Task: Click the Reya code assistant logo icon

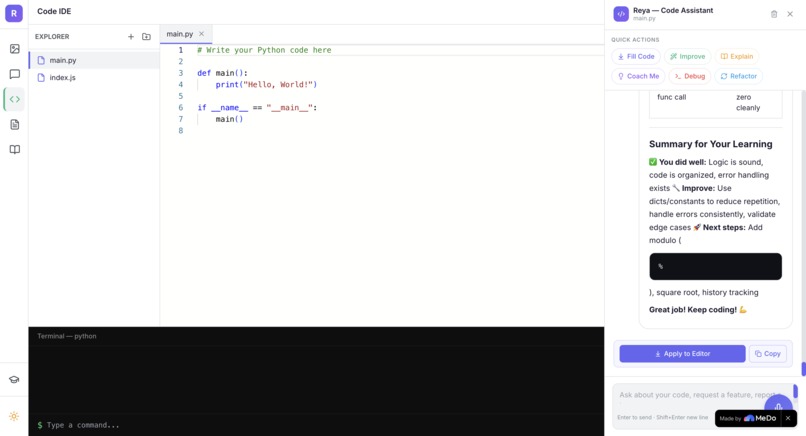Action: tap(621, 14)
